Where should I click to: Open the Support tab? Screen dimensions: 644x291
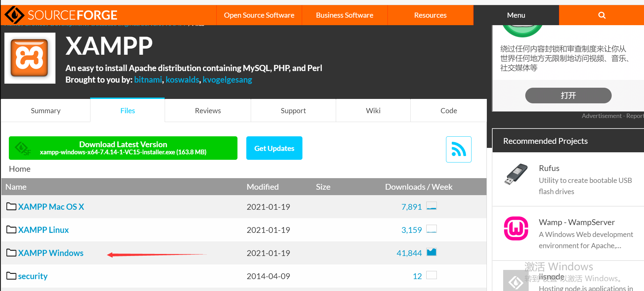point(293,110)
